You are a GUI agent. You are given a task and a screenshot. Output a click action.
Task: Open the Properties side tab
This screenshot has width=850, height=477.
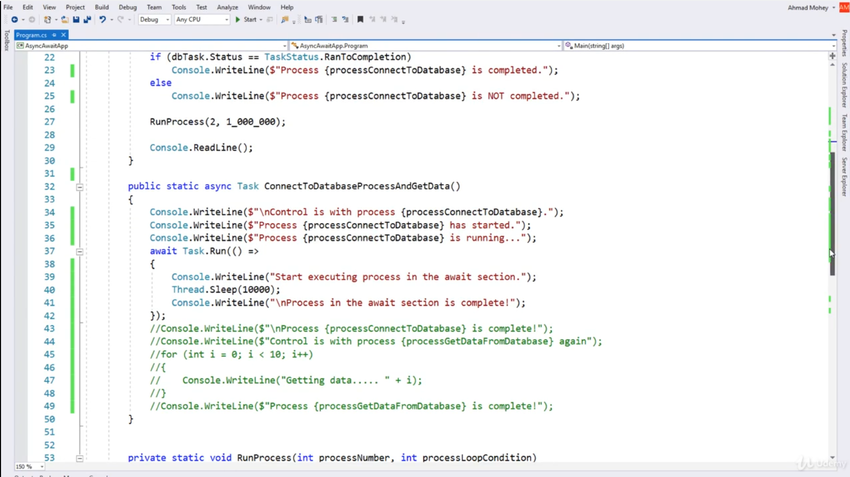[844, 43]
